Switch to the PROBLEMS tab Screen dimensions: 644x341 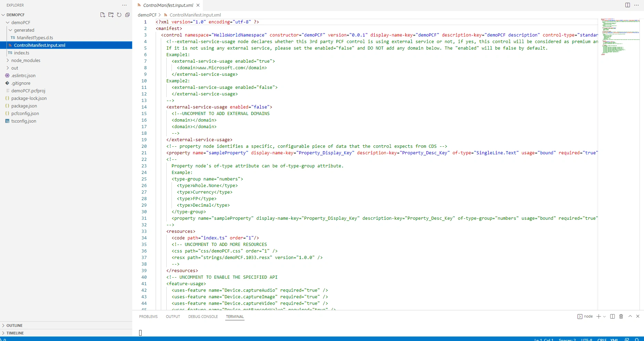[148, 317]
